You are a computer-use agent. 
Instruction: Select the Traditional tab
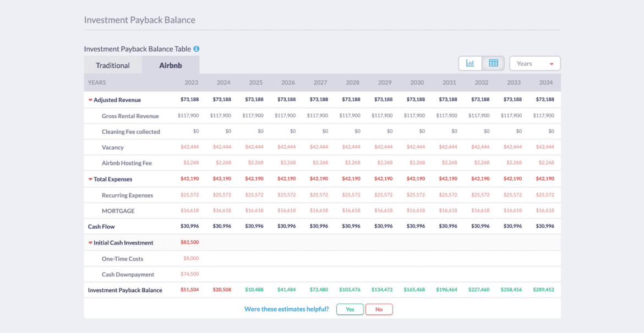112,65
